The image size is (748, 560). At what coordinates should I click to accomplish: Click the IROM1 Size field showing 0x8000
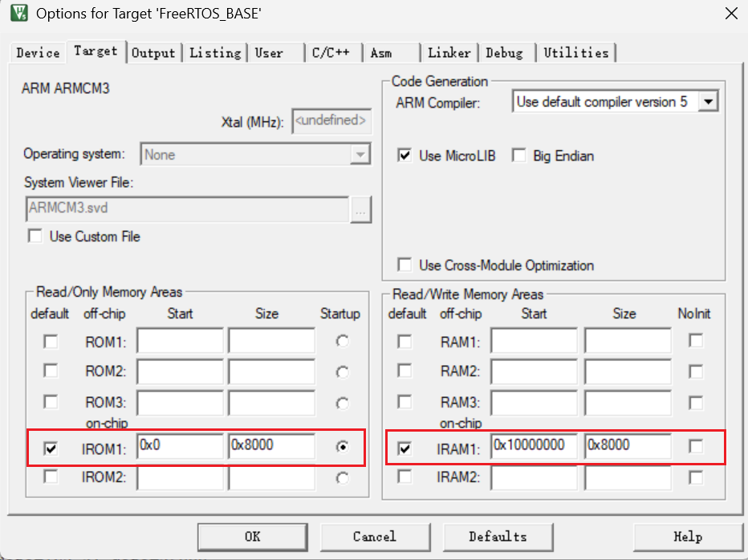271,446
